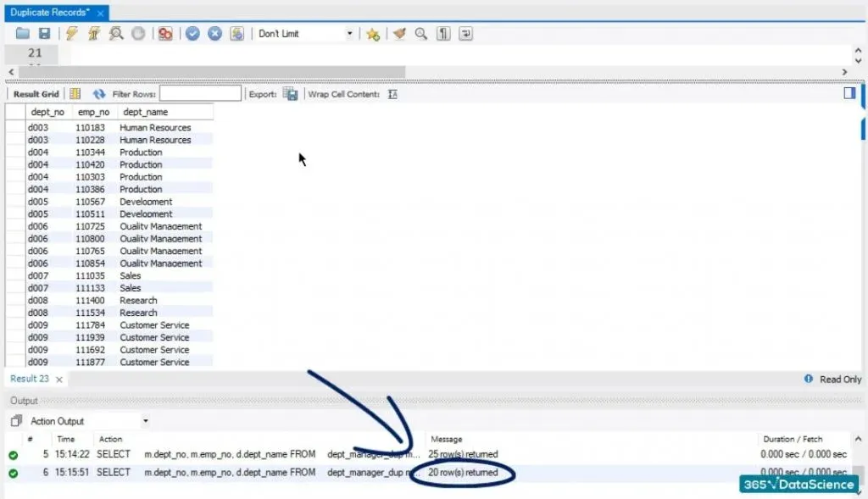Open the Don't Limit rows dropdown
Image resolution: width=868 pixels, height=499 pixels.
click(x=349, y=34)
